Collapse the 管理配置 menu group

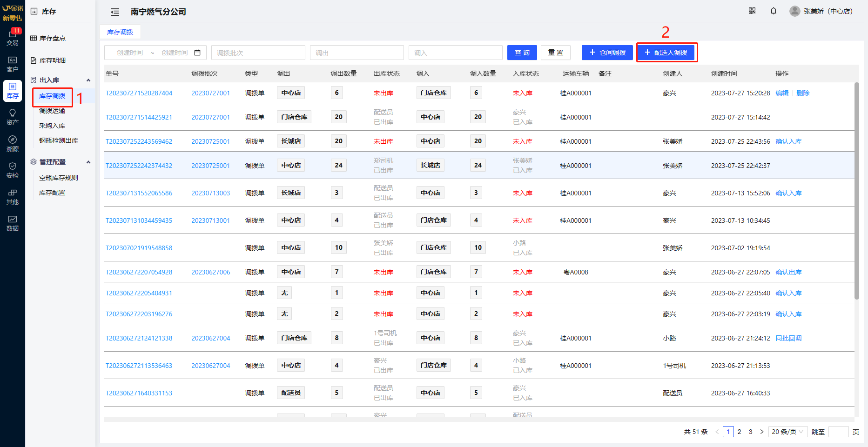tap(88, 162)
